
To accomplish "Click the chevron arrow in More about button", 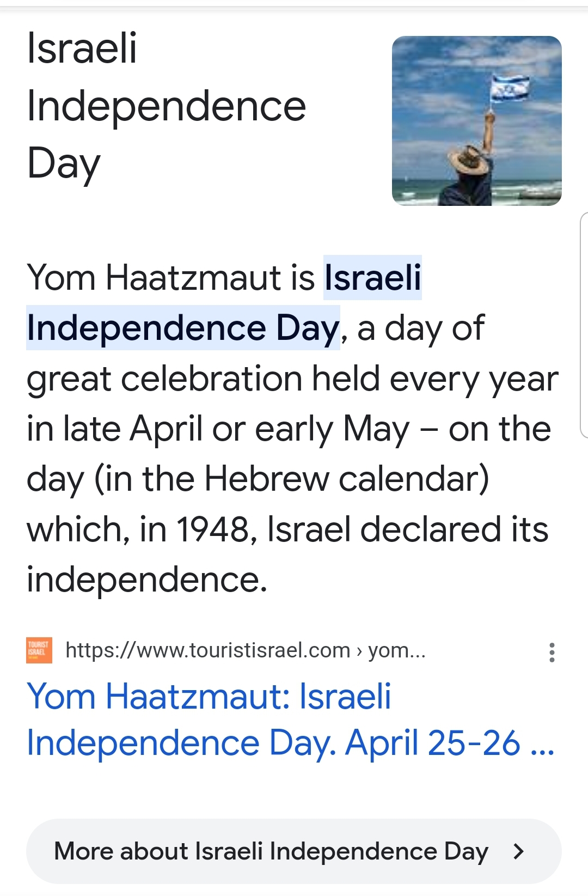I will (519, 851).
